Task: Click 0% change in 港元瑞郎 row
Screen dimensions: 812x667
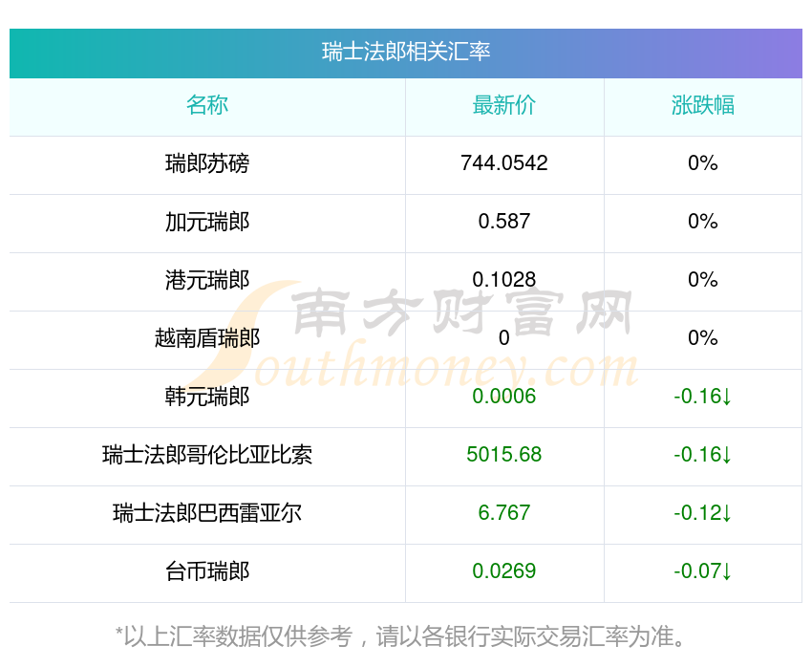Action: click(x=703, y=280)
